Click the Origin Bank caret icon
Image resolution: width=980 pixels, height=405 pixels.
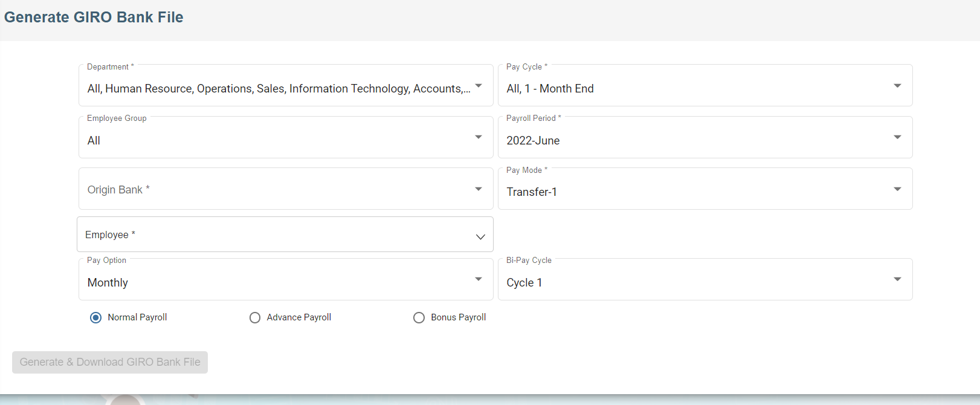479,189
